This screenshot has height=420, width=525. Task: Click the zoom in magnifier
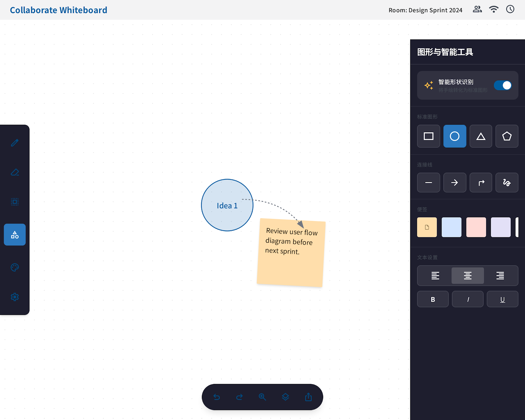click(x=262, y=397)
